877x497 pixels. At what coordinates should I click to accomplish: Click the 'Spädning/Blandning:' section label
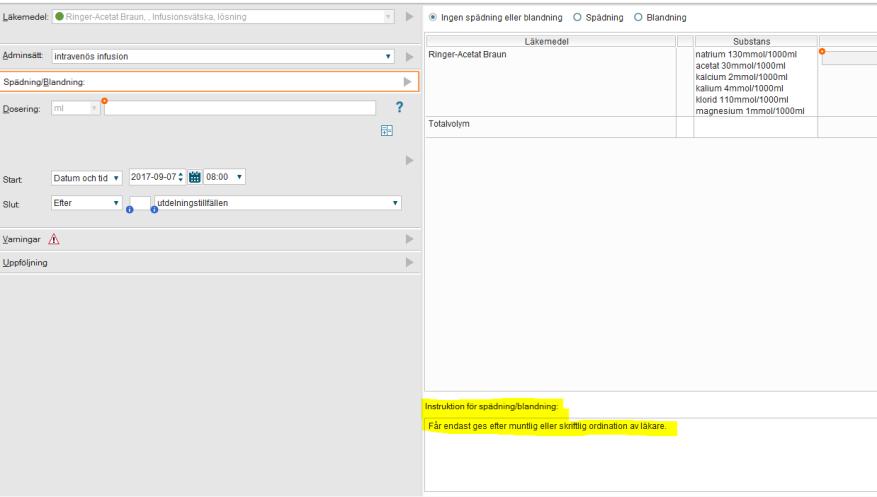[x=44, y=82]
